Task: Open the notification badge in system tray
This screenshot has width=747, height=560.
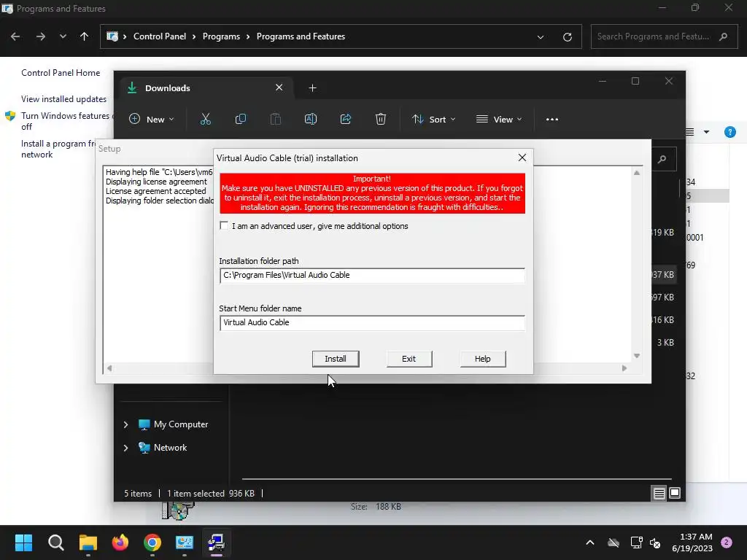Action: point(727,542)
